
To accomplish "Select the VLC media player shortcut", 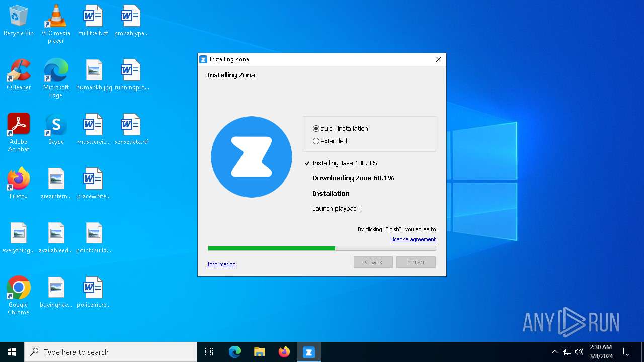I will (x=56, y=24).
